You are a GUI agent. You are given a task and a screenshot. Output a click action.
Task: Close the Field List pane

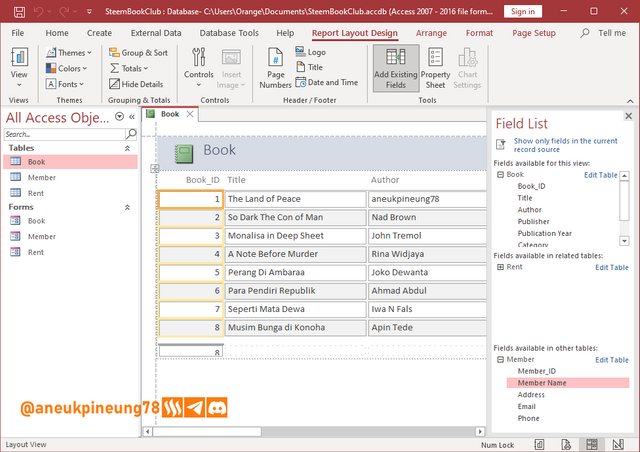[629, 116]
